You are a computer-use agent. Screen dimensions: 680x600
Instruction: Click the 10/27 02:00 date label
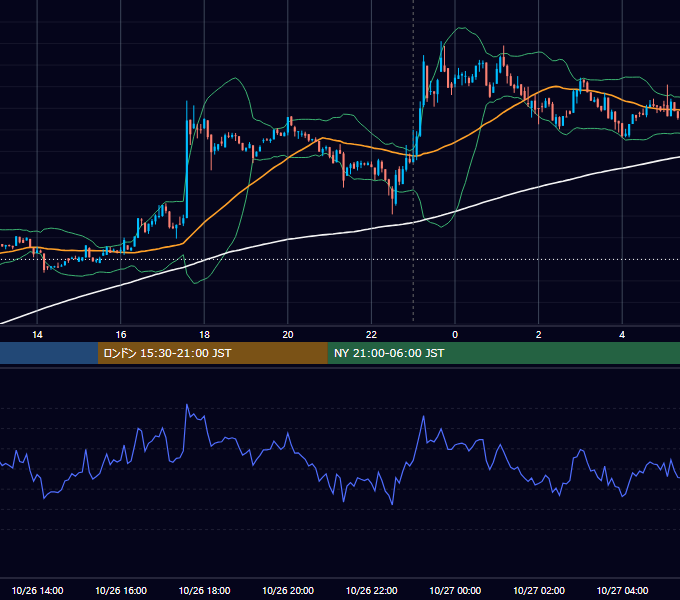click(x=539, y=590)
